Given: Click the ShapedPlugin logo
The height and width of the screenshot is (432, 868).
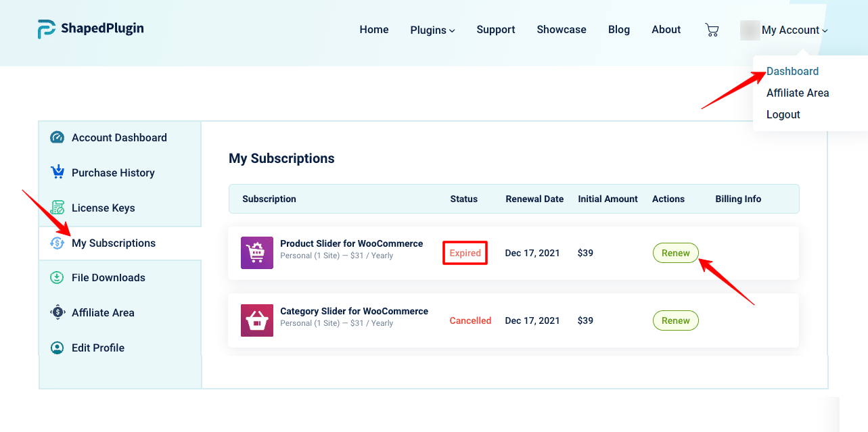Looking at the screenshot, I should pyautogui.click(x=91, y=29).
